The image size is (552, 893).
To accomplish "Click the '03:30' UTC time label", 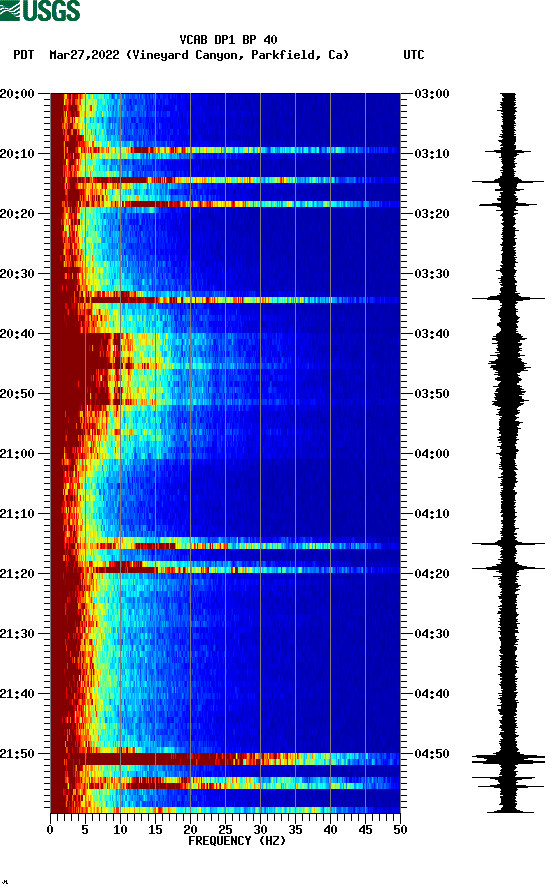I will click(432, 274).
